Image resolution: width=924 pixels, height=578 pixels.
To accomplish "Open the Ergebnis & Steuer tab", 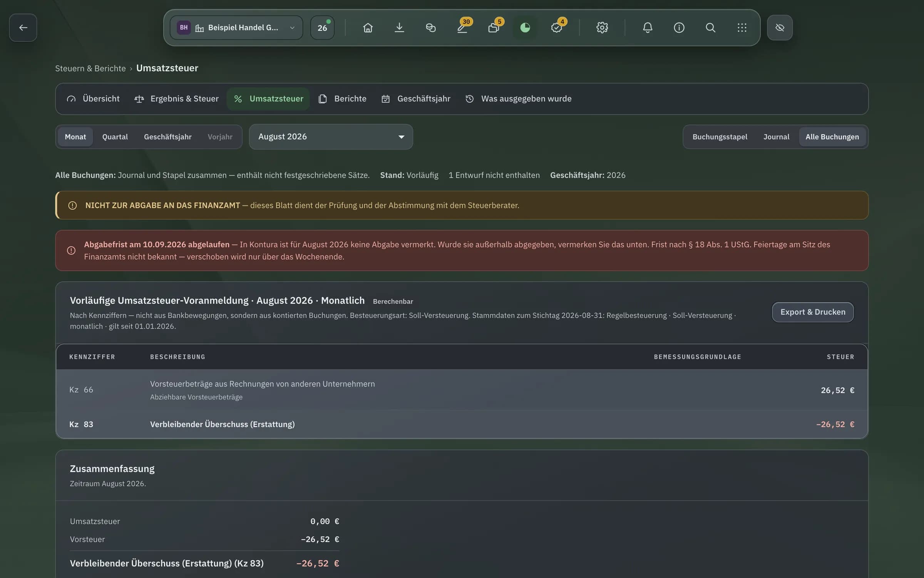I will pos(176,99).
